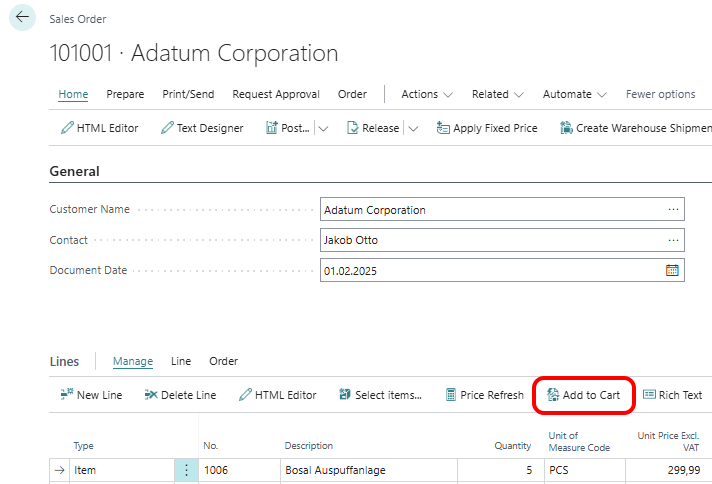Expand the Release dropdown arrow
The width and height of the screenshot is (712, 484).
413,128
